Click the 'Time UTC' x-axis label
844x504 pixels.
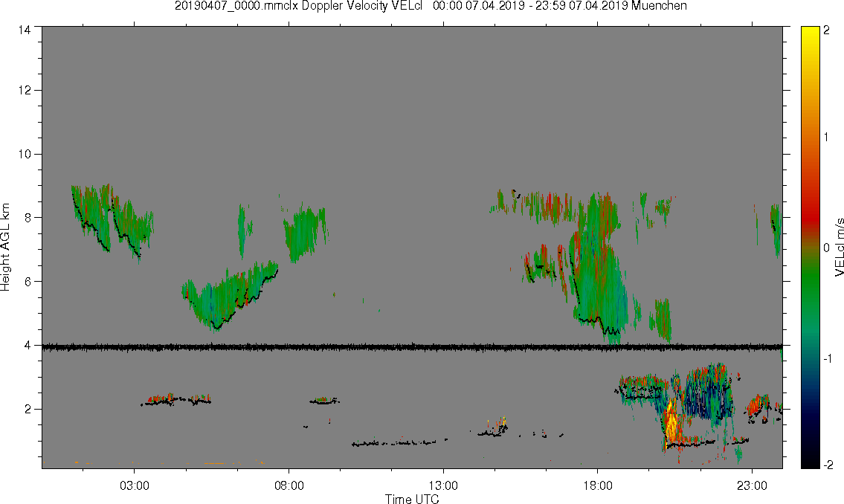tap(412, 499)
